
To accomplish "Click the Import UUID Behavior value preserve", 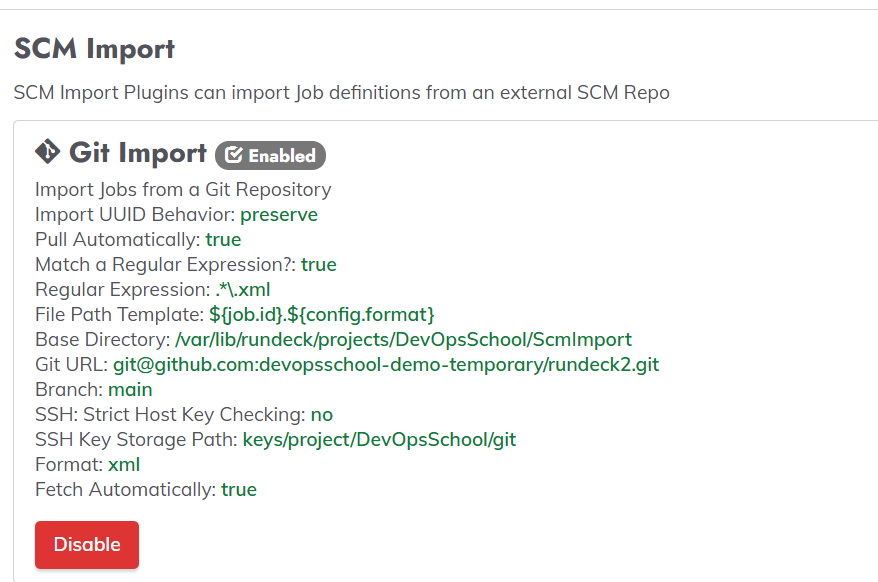I will [279, 215].
